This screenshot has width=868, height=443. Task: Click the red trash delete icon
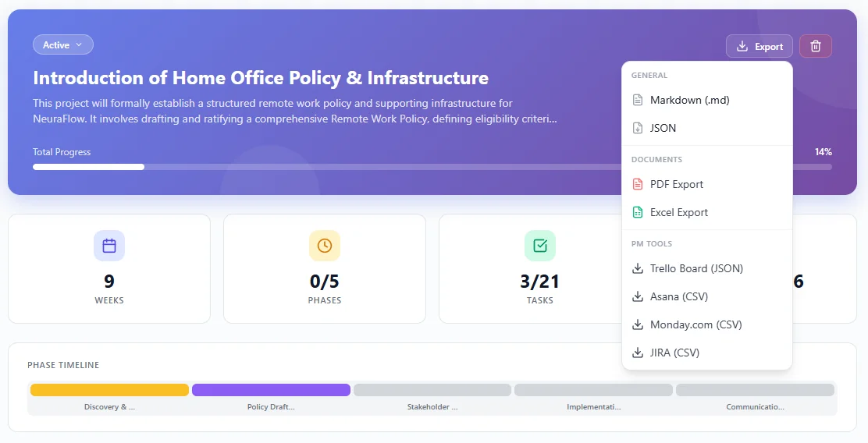816,46
